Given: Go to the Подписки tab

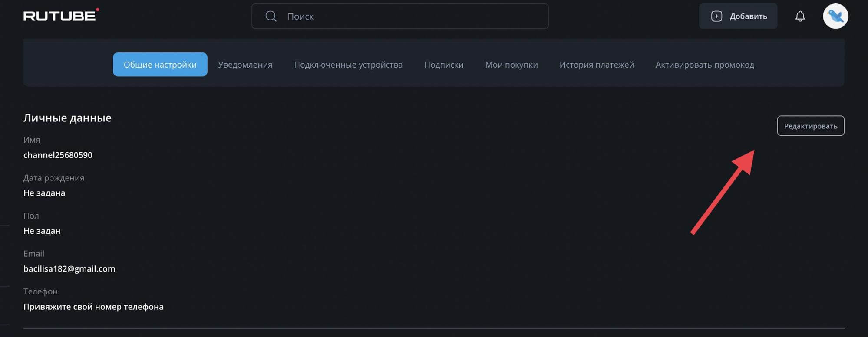Looking at the screenshot, I should click(x=444, y=65).
